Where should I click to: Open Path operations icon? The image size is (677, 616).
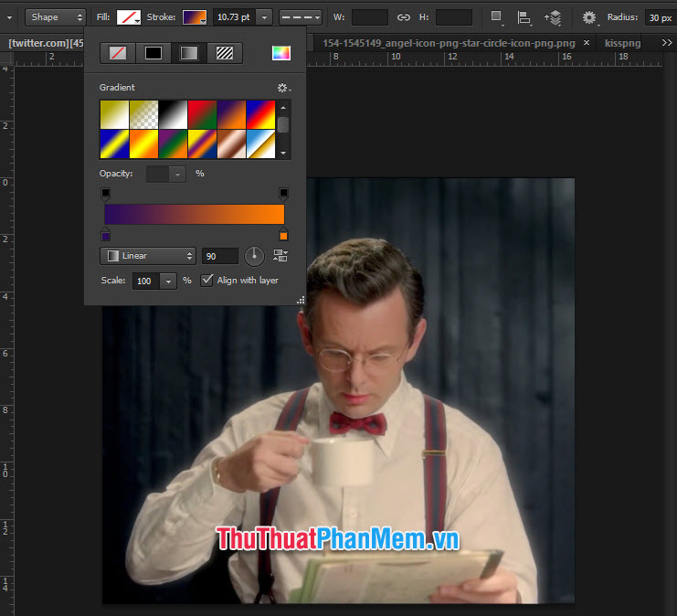[496, 17]
